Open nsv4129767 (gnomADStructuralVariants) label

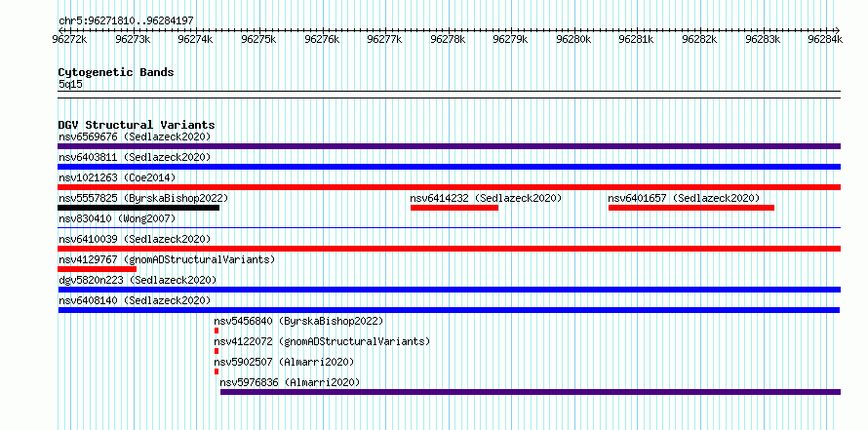pyautogui.click(x=167, y=259)
